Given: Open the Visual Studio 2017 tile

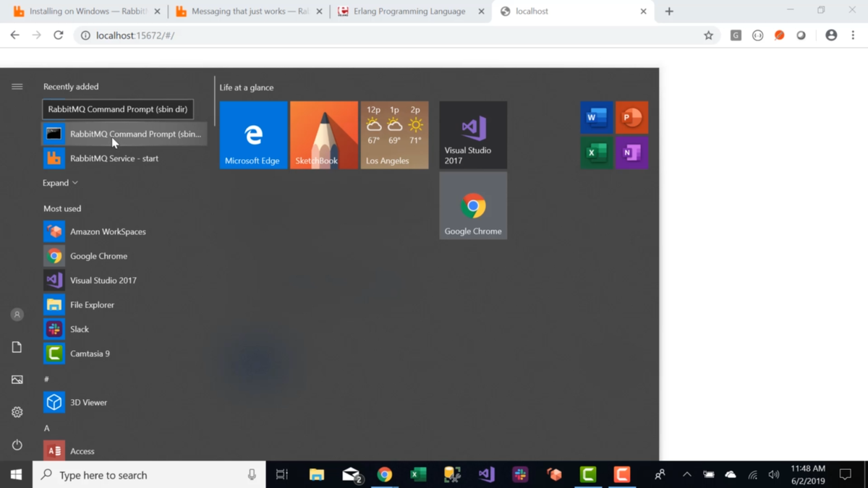Looking at the screenshot, I should point(473,135).
